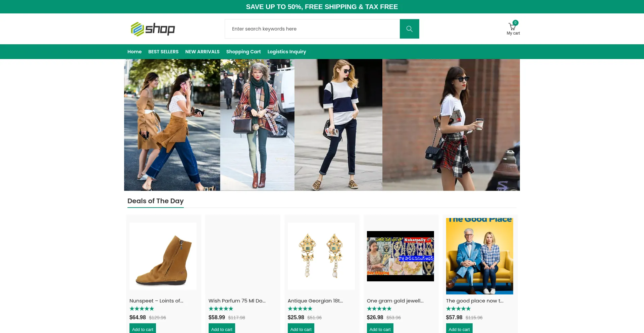Focus the search keywords input field

tap(312, 29)
